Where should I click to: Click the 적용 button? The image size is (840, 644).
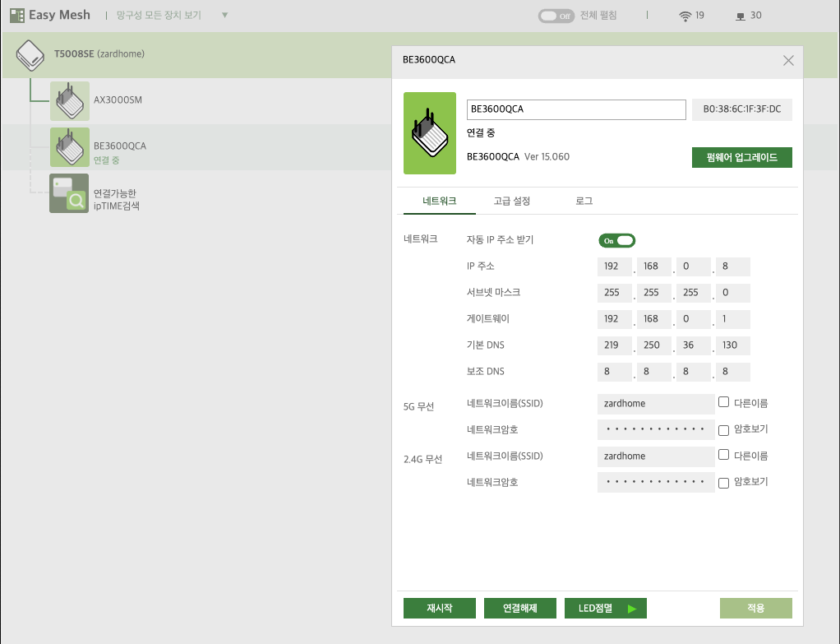[x=755, y=608]
